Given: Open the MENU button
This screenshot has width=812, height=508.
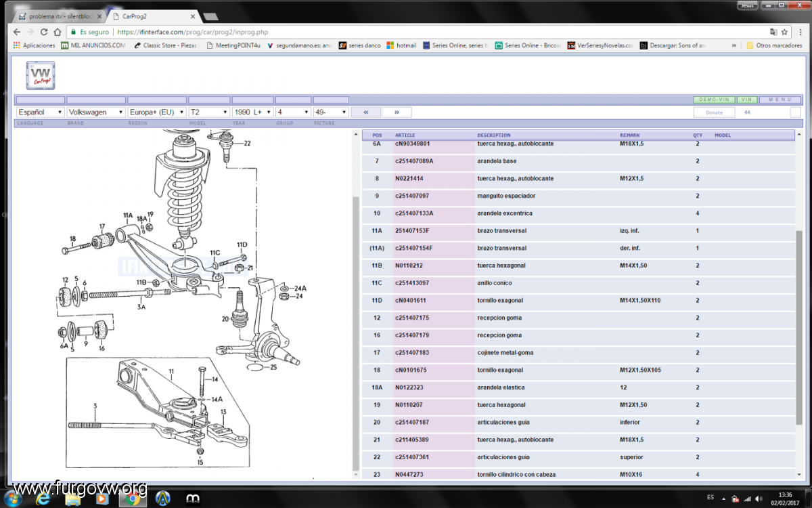Looking at the screenshot, I should (780, 100).
